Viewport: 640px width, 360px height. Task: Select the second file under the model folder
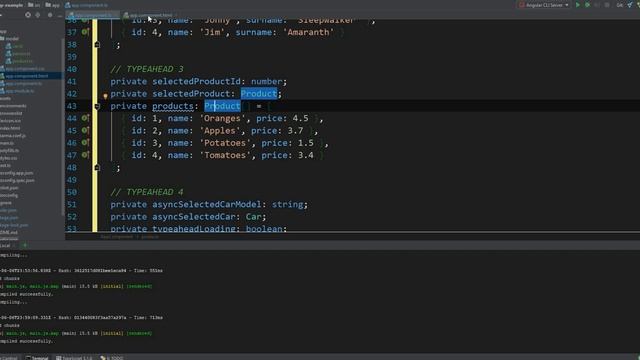[18, 53]
